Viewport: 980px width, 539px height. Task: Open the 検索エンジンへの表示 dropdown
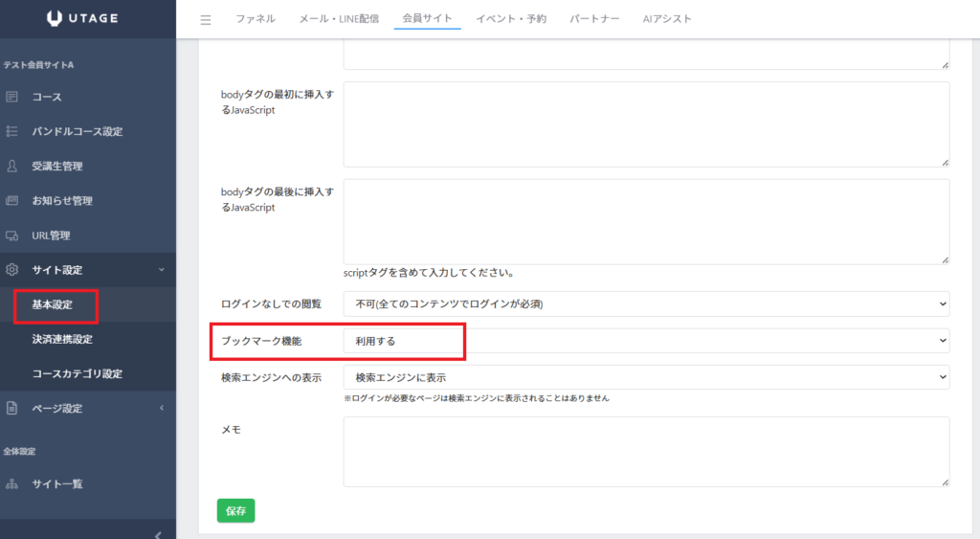[x=646, y=377]
